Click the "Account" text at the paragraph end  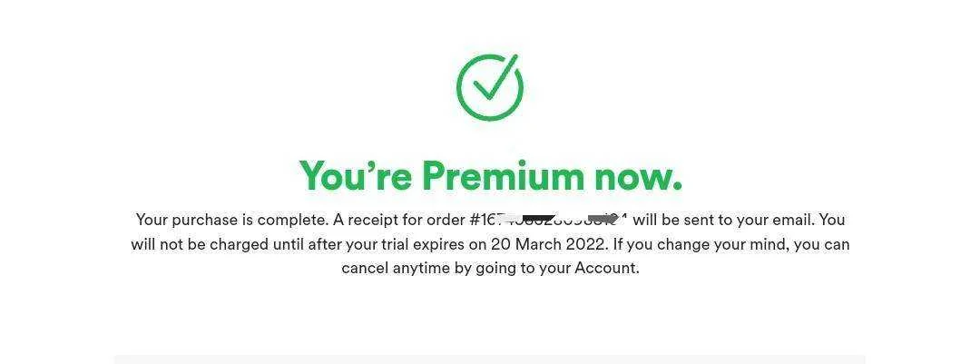[x=605, y=269]
